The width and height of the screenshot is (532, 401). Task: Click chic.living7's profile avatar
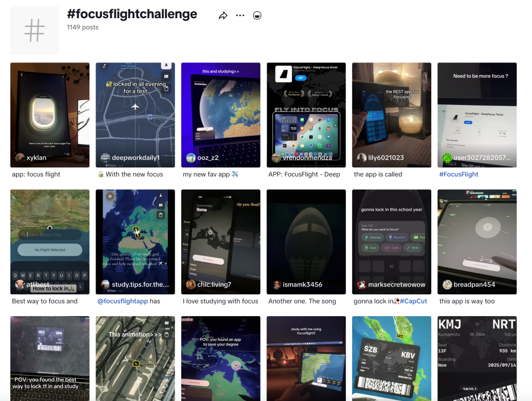tap(191, 284)
